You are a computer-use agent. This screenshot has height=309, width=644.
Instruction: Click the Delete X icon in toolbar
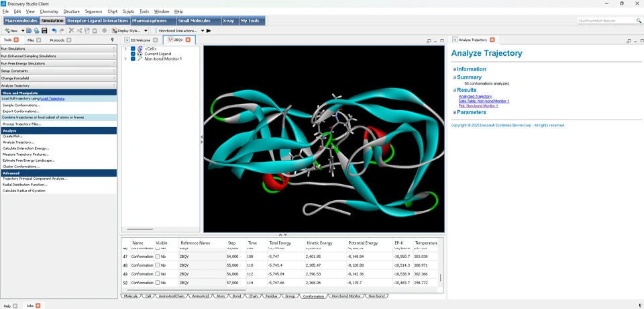(x=71, y=31)
